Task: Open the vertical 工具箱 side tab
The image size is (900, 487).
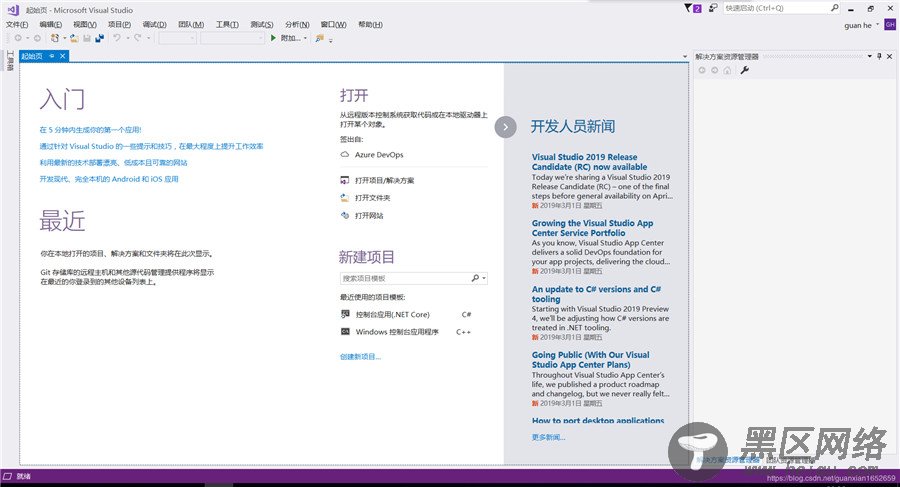Action: [x=10, y=60]
